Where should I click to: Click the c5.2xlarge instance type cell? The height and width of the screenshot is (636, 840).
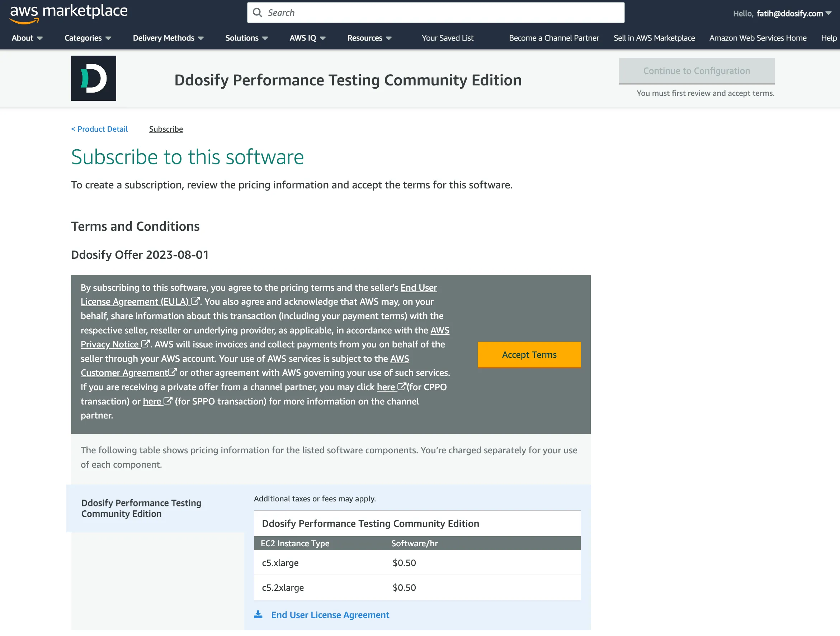click(x=283, y=588)
